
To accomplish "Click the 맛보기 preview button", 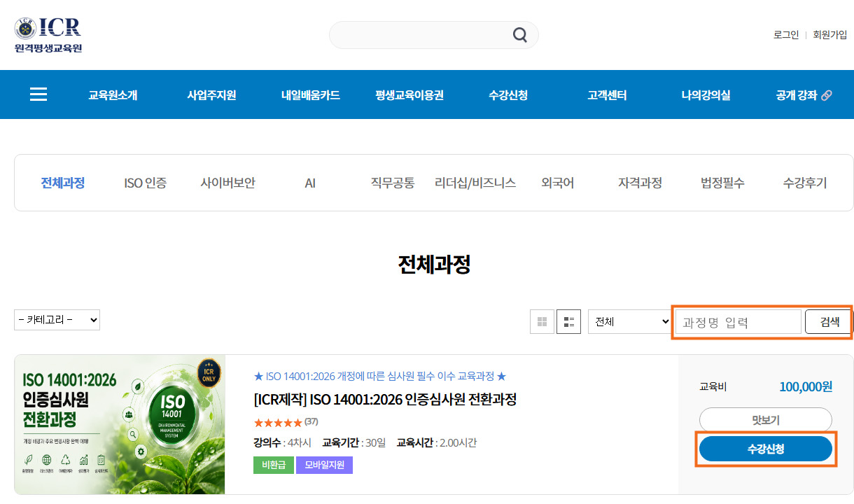I will [x=766, y=420].
